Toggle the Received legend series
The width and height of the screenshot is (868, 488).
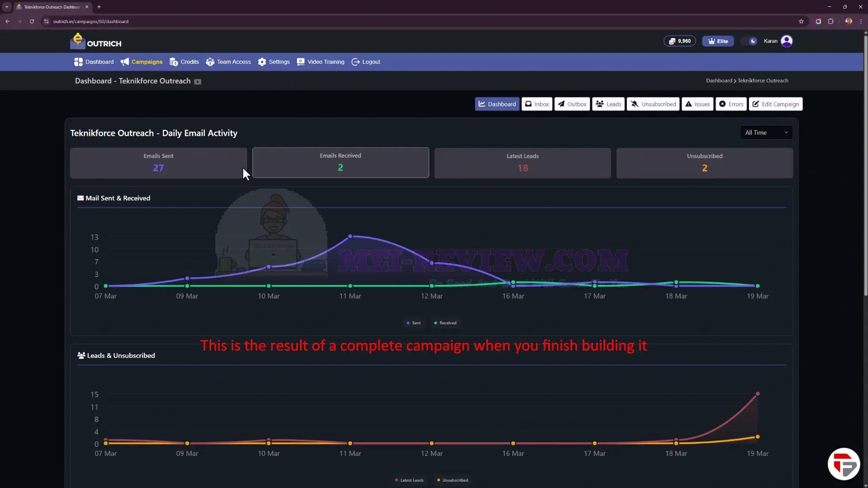(x=445, y=323)
